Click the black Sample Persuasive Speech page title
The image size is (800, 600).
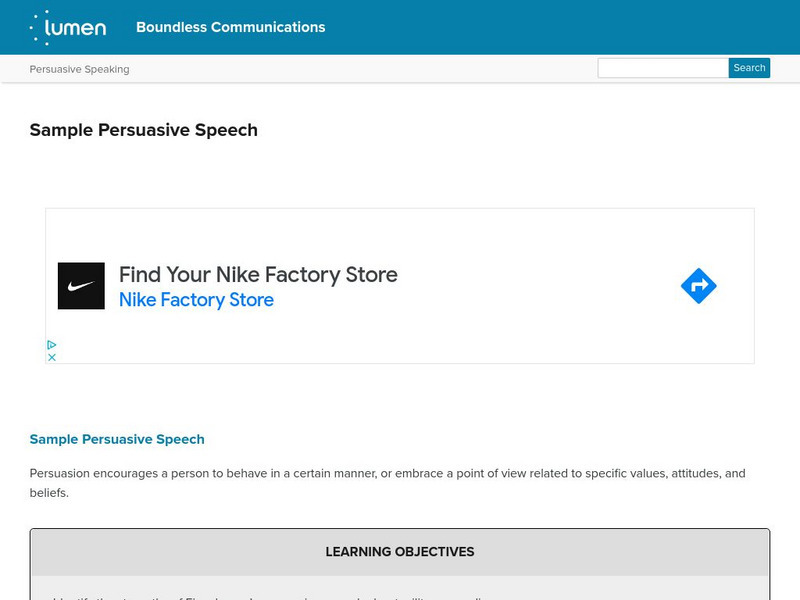point(143,130)
